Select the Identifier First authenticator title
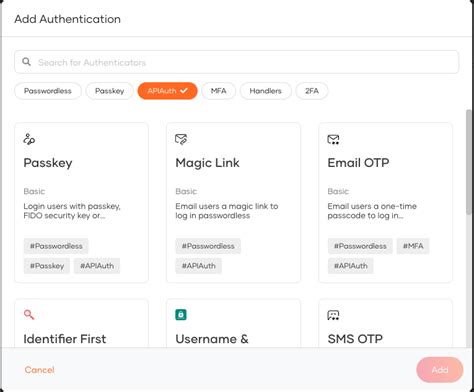This screenshot has width=474, height=392. click(65, 339)
